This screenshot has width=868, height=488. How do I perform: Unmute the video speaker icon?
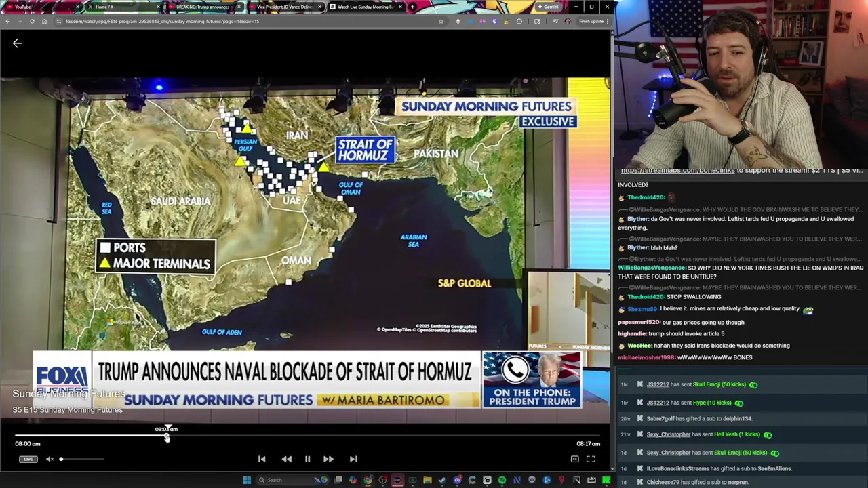point(50,459)
